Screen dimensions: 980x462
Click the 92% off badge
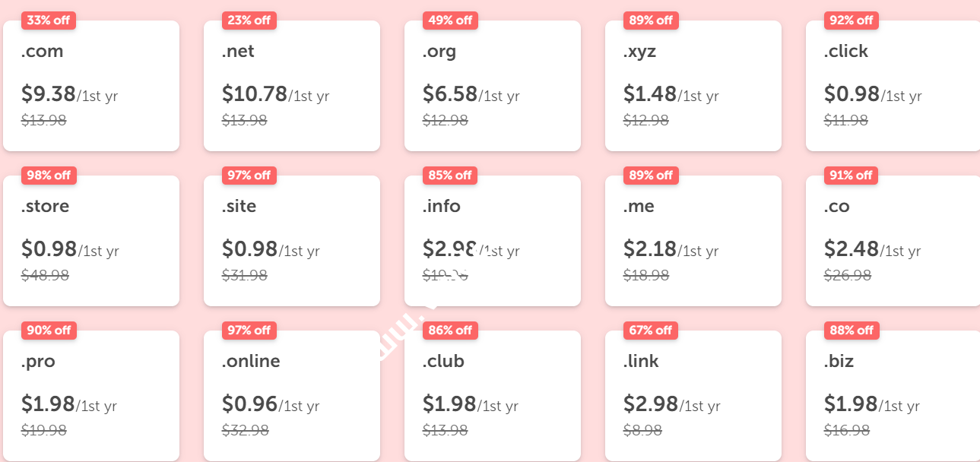[x=852, y=21]
